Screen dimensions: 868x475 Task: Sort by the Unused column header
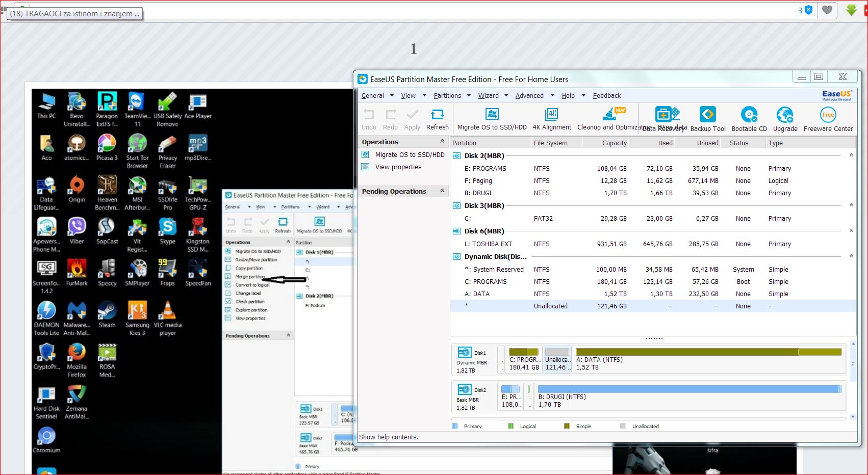tap(697, 143)
